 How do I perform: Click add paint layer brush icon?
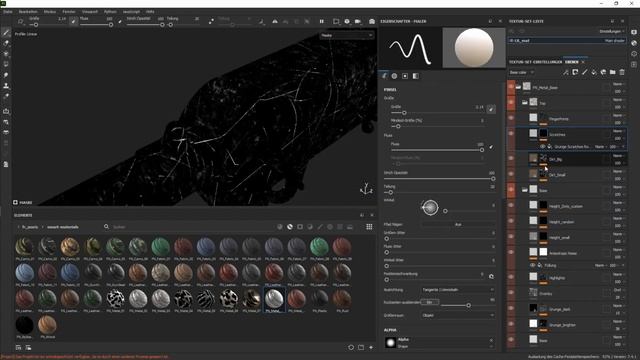point(584,72)
